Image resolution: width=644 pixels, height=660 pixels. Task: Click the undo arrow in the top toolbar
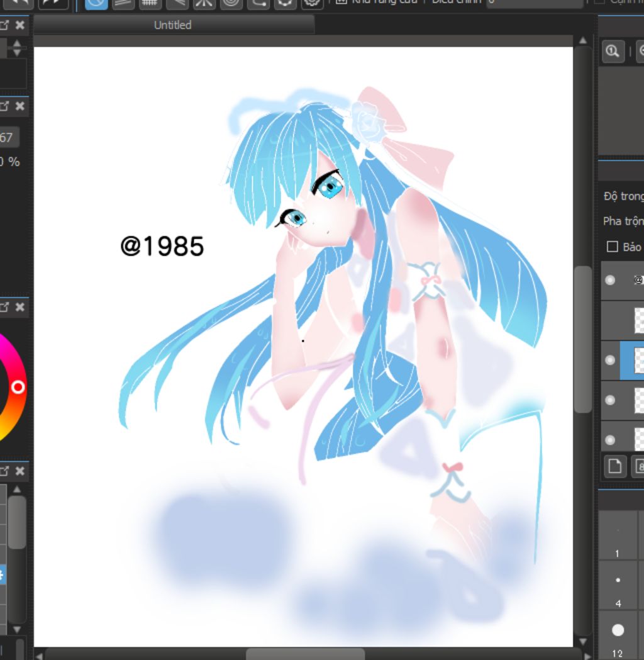19,4
